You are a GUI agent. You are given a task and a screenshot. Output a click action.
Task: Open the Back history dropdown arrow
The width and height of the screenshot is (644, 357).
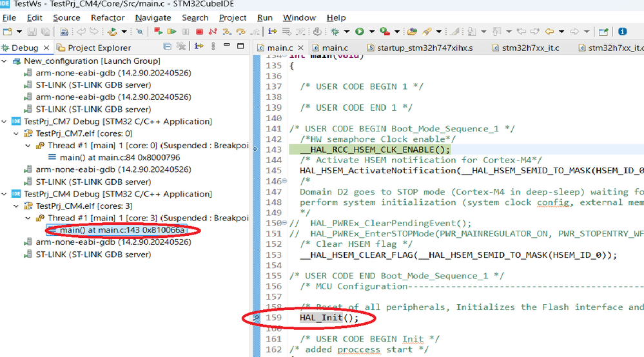click(561, 32)
